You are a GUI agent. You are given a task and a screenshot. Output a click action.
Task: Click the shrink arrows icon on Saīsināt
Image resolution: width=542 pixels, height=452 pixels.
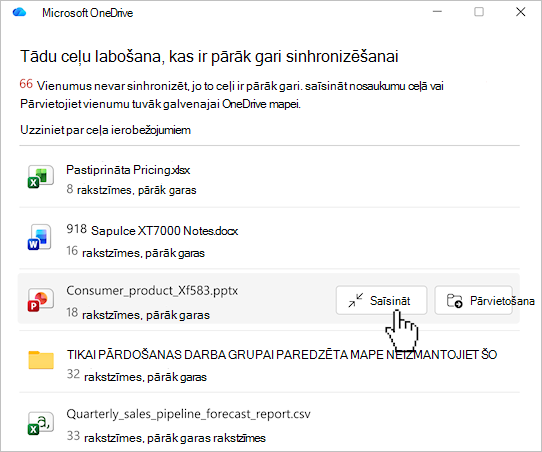pos(356,300)
